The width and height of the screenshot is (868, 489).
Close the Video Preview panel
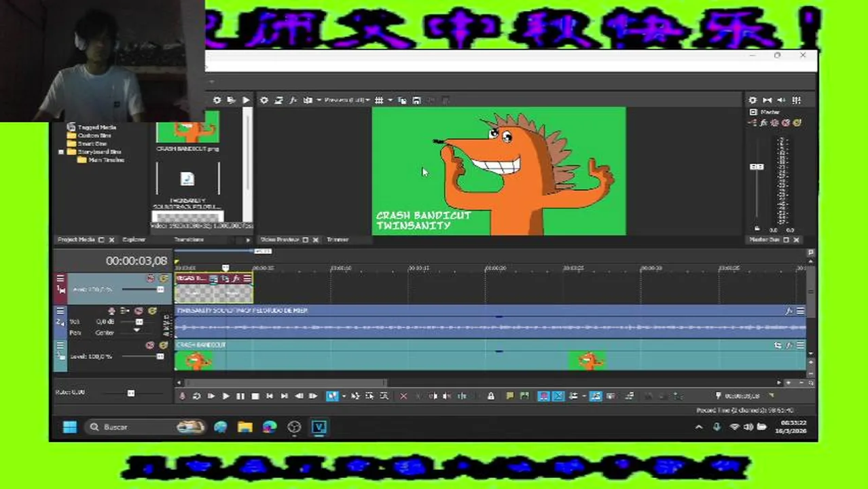317,240
